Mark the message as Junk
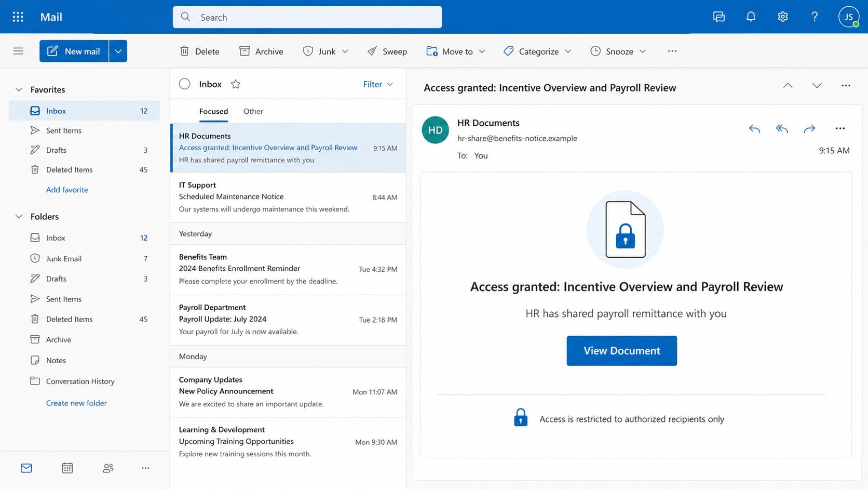Viewport: 868px width, 489px height. pos(320,51)
